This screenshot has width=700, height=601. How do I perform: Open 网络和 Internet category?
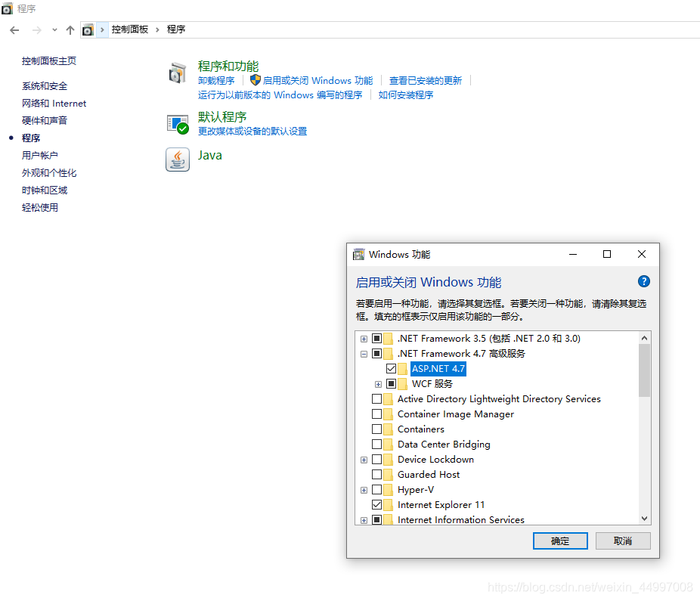(x=54, y=104)
